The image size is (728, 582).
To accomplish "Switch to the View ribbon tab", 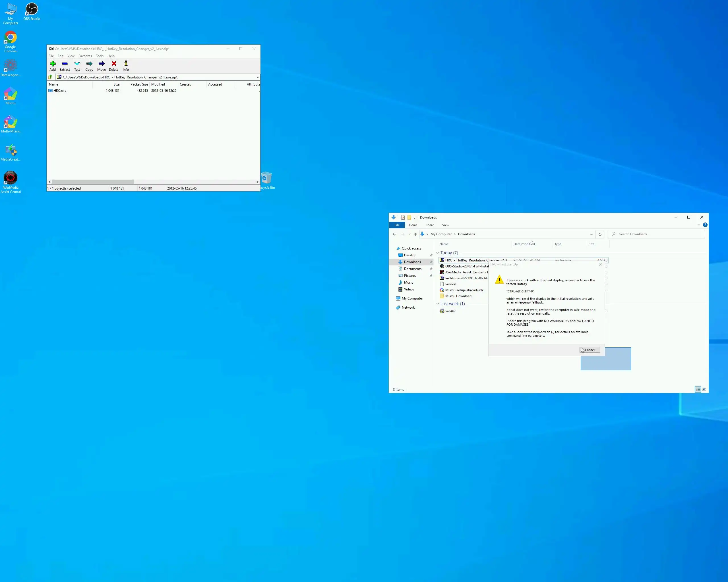I will pyautogui.click(x=446, y=225).
